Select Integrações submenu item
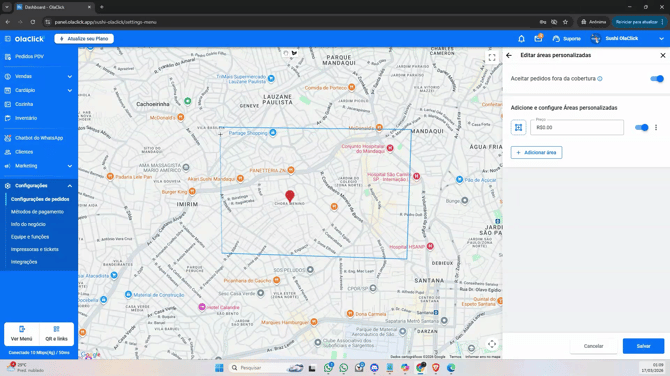The height and width of the screenshot is (376, 670). point(24,262)
